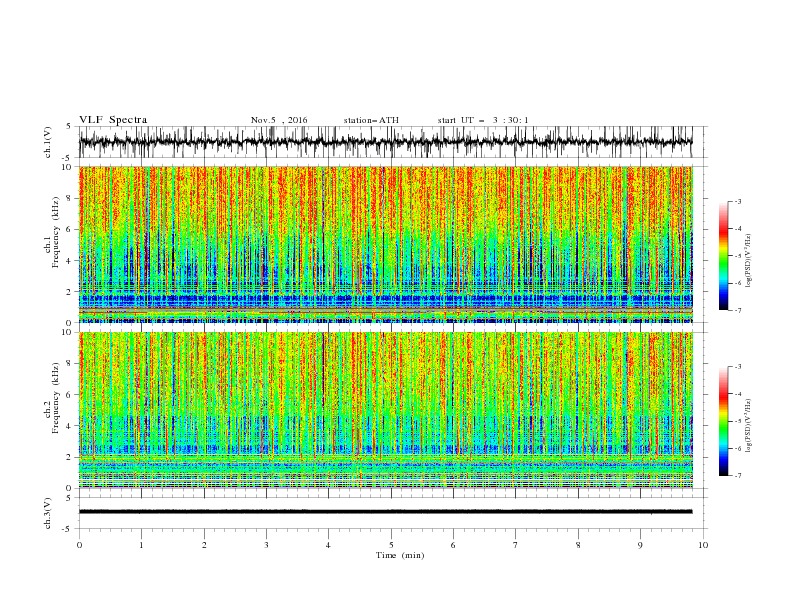Click the "5" tick of ch.1(V) axis
792x612 pixels.
pos(69,127)
